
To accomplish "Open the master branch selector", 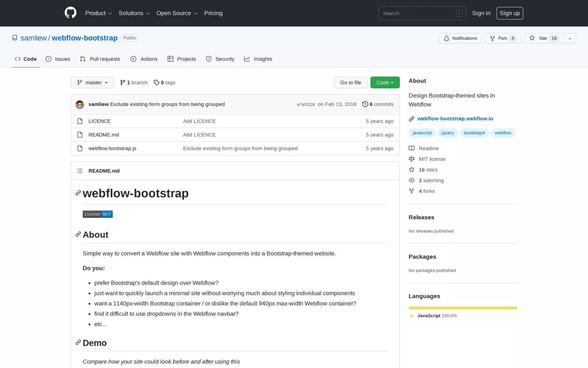I will pos(92,82).
